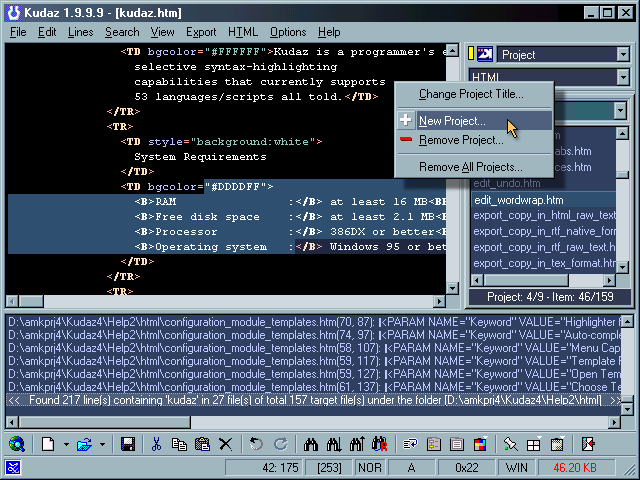Image resolution: width=640 pixels, height=480 pixels.
Task: Create a new blank document via toolbar
Action: [x=48, y=444]
